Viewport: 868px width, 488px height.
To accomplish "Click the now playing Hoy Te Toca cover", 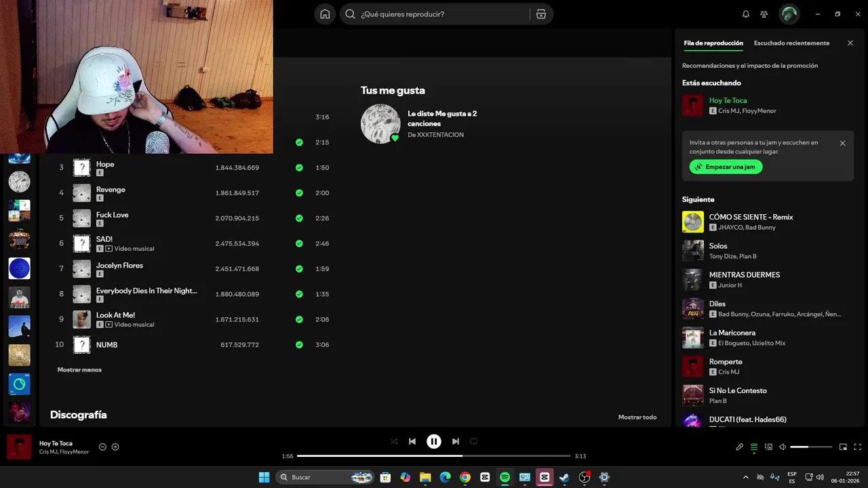I will [x=19, y=447].
